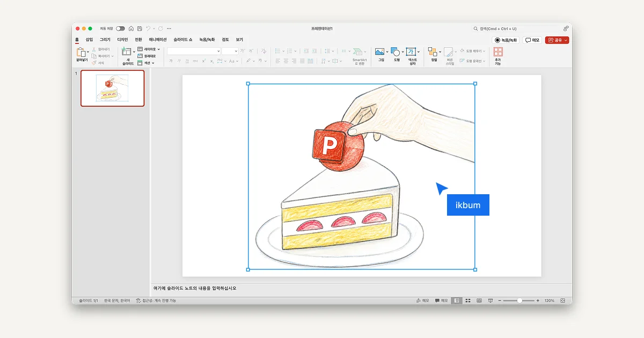Viewport: 644px width, 338px height.
Task: Click the Record (녹음/녹화) button at top right
Action: 506,40
